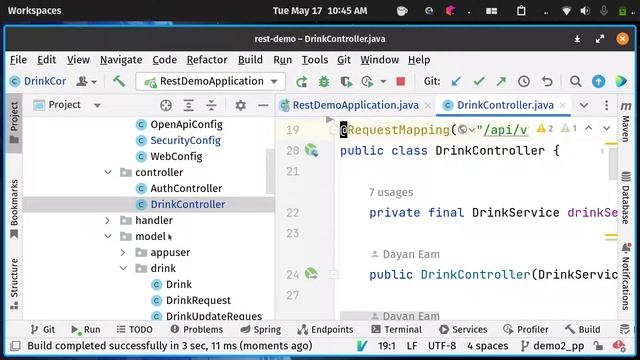The width and height of the screenshot is (640, 360).
Task: Start debugging with the bug icon
Action: [x=324, y=82]
